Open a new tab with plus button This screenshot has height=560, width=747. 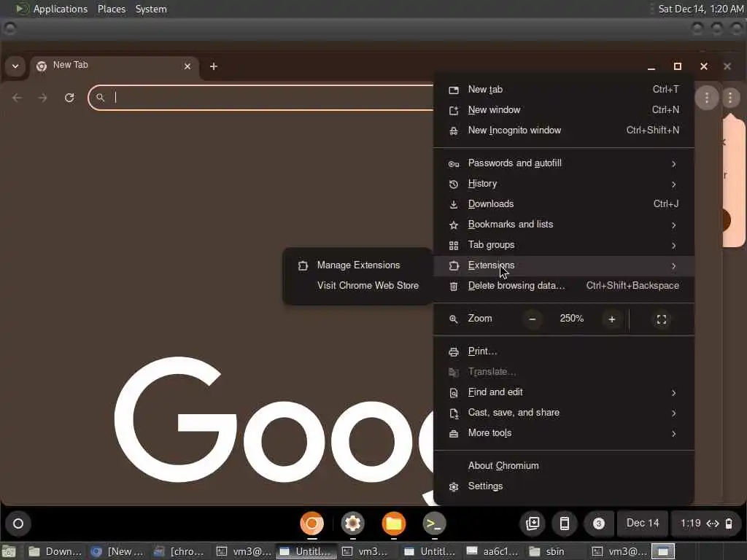tap(214, 66)
